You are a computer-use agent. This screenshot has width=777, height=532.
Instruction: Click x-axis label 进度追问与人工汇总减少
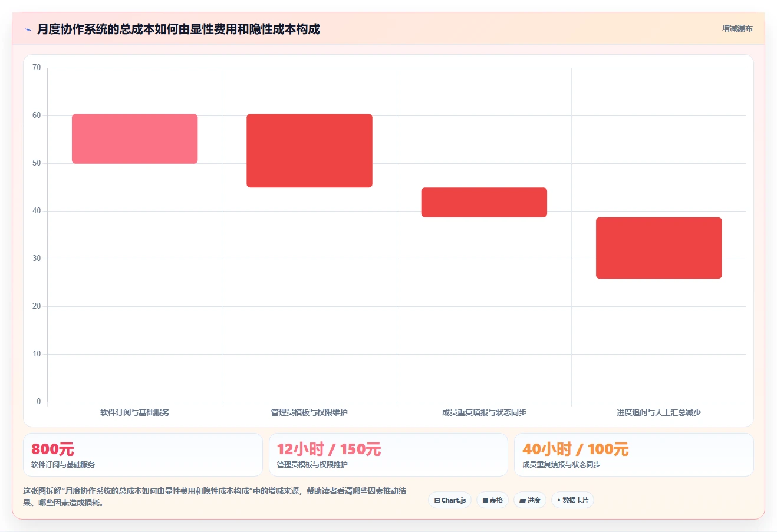coord(659,412)
